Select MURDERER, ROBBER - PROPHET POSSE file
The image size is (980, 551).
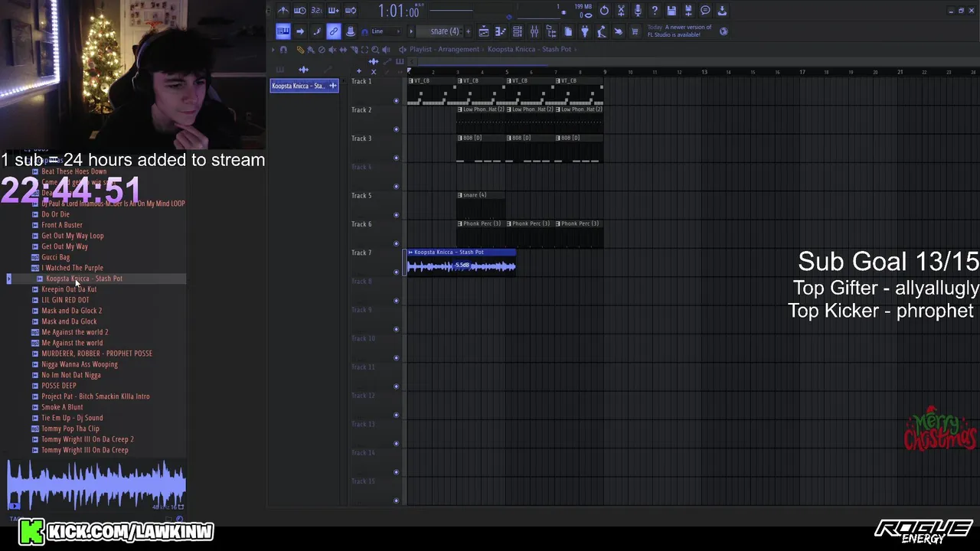coord(96,354)
